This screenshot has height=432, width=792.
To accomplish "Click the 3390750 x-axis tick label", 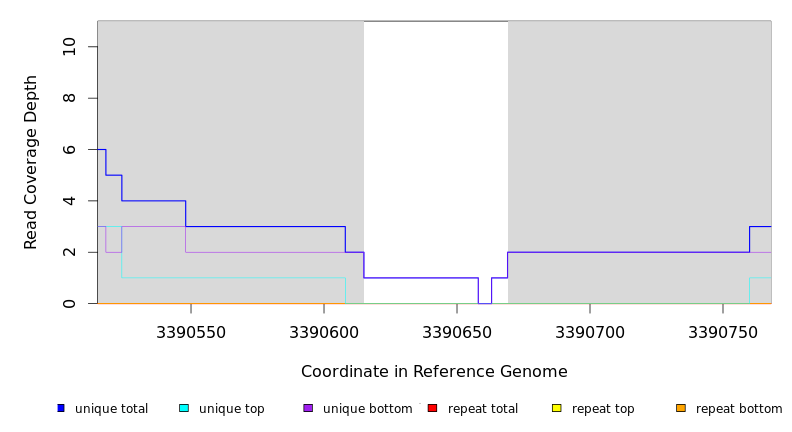I will (722, 331).
